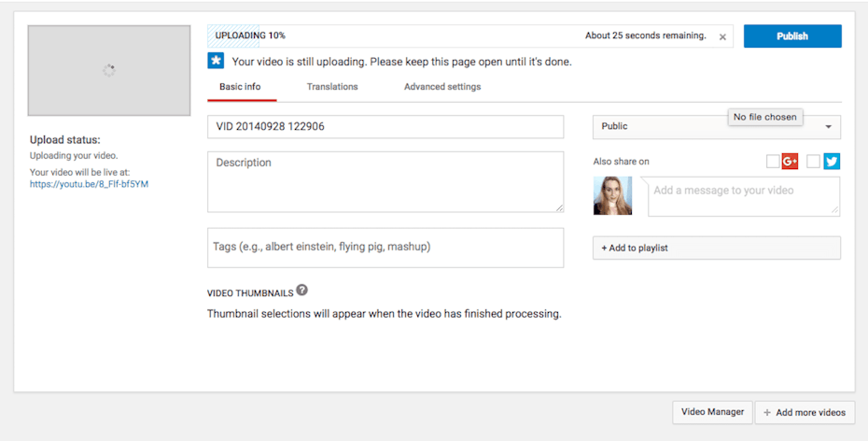Expand the Add to playlist menu
This screenshot has width=868, height=441.
[x=716, y=248]
